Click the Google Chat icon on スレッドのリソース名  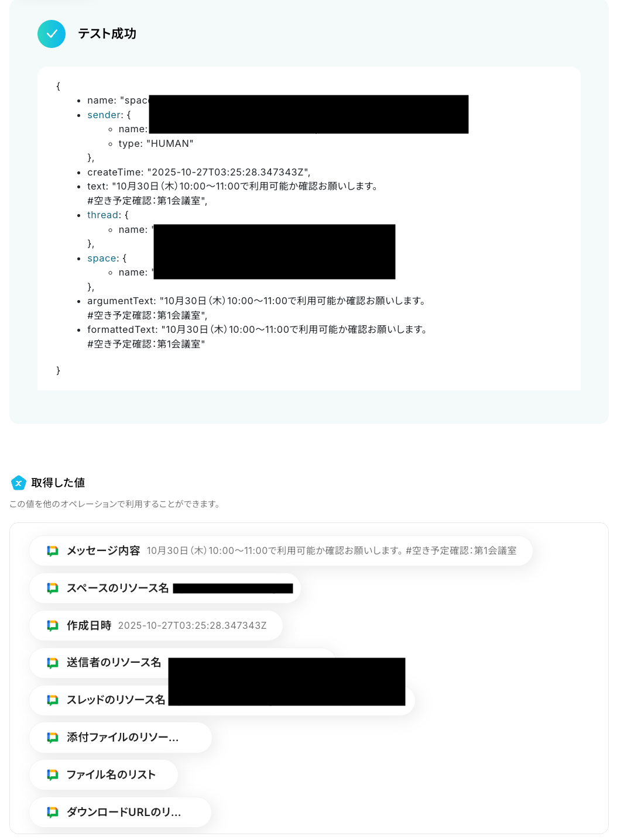pyautogui.click(x=53, y=700)
